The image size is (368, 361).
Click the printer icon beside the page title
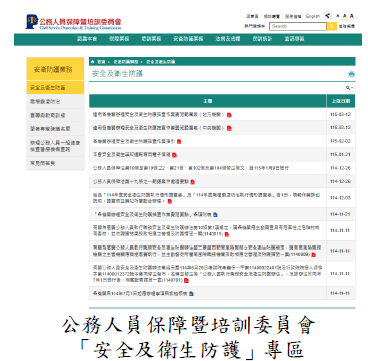coord(351,74)
